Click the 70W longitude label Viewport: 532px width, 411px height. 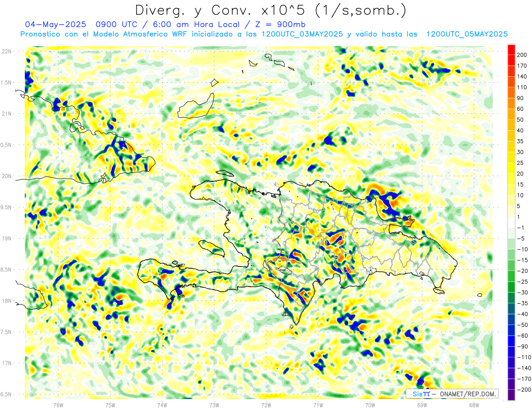[370, 404]
